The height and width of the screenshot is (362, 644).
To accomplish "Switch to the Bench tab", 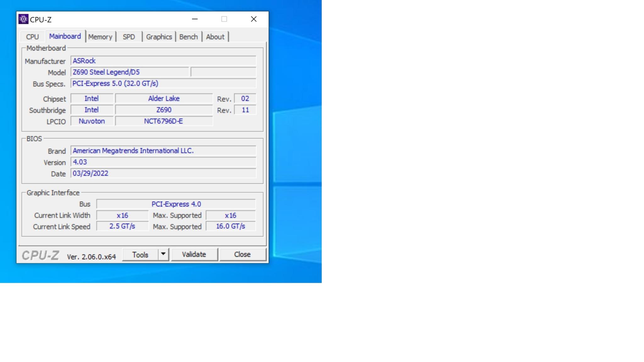I will (x=188, y=37).
